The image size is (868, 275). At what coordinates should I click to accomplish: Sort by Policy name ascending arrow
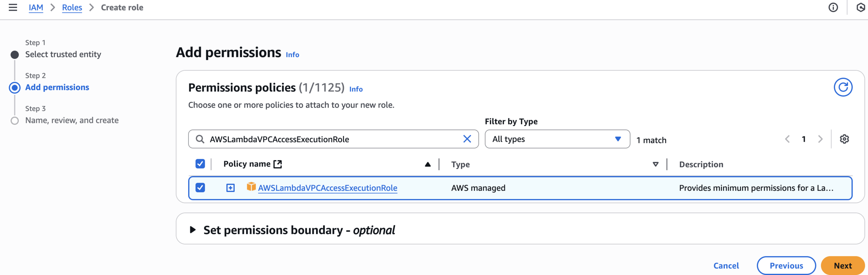point(428,164)
